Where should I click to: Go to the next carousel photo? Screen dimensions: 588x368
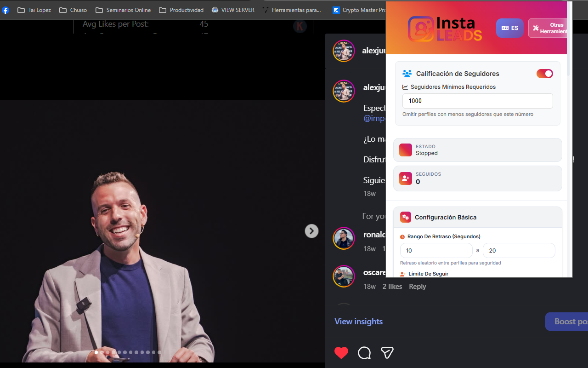pyautogui.click(x=311, y=231)
